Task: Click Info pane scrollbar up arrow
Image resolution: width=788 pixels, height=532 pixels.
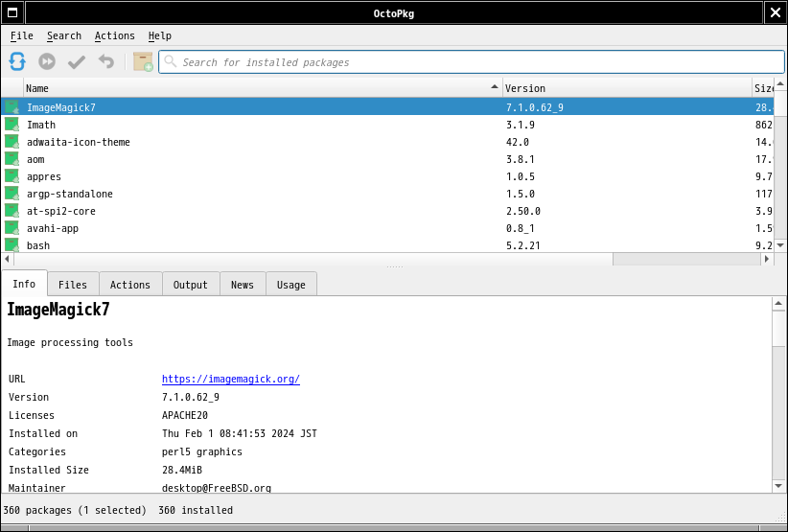Action: click(x=778, y=303)
